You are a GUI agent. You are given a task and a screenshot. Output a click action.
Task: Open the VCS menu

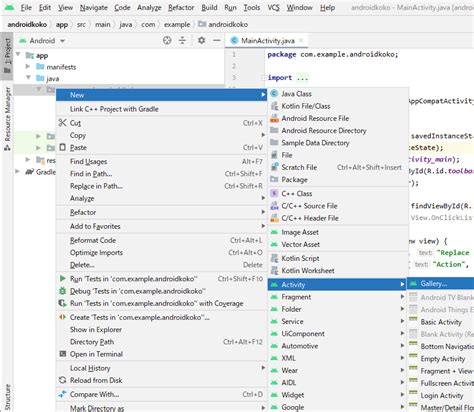pos(273,7)
